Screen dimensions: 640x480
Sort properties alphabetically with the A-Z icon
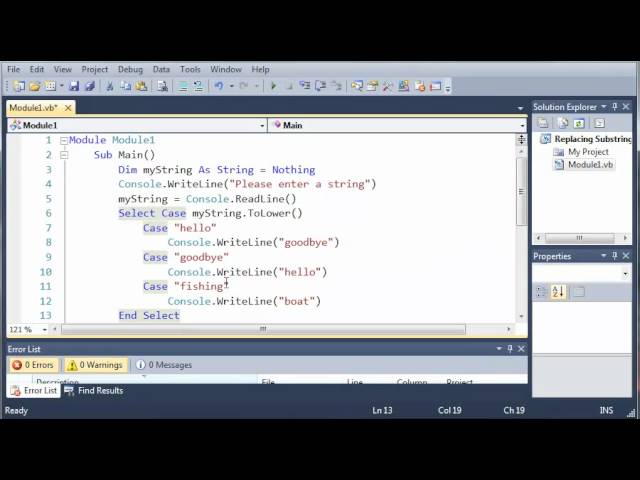click(x=558, y=292)
